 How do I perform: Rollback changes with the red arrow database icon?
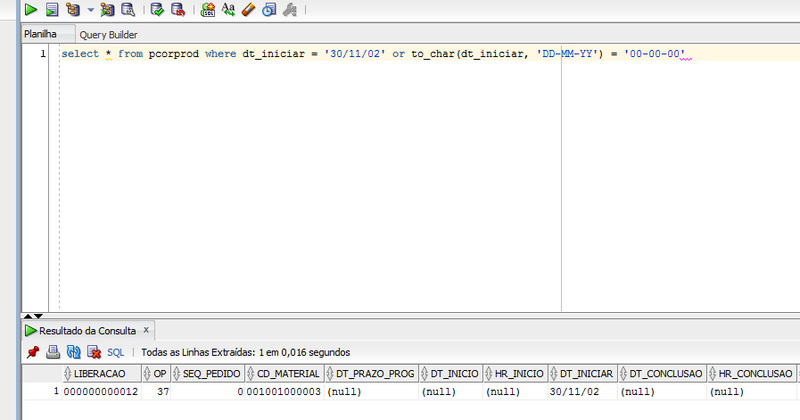coord(178,10)
